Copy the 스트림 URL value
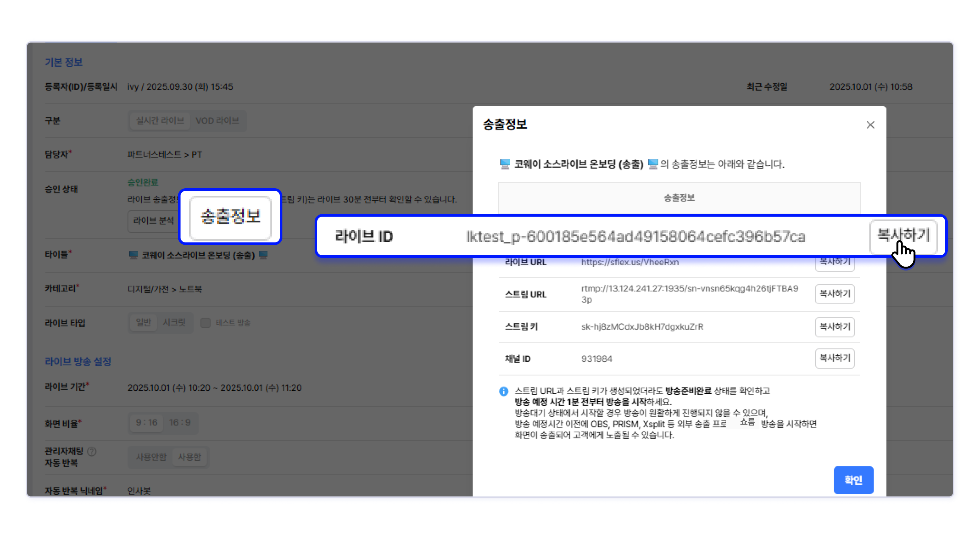 835,294
